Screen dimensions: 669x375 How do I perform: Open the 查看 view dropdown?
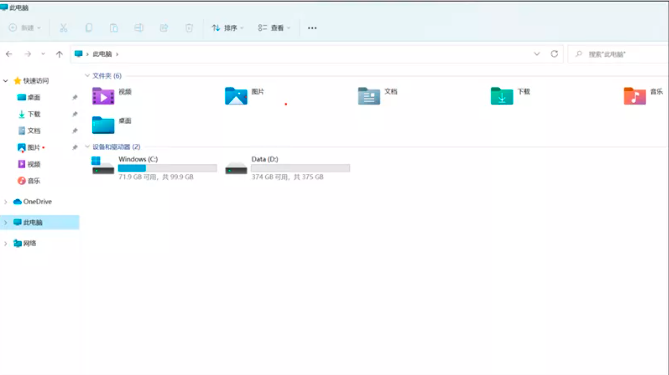(274, 28)
